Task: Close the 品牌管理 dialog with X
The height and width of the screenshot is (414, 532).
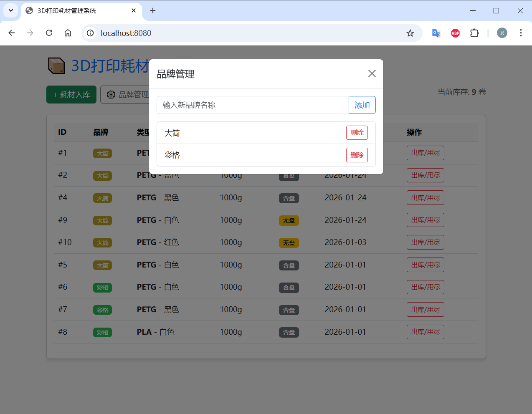Action: pos(372,73)
